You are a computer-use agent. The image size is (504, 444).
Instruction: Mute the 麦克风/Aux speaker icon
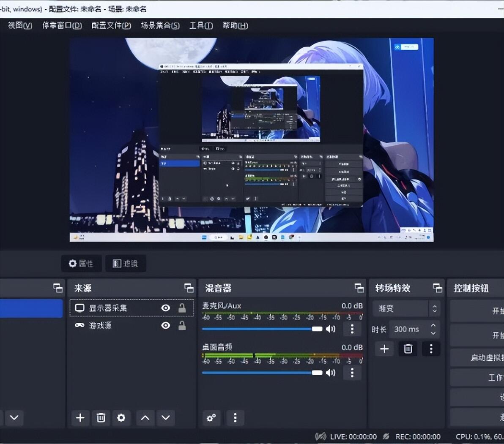pyautogui.click(x=330, y=329)
